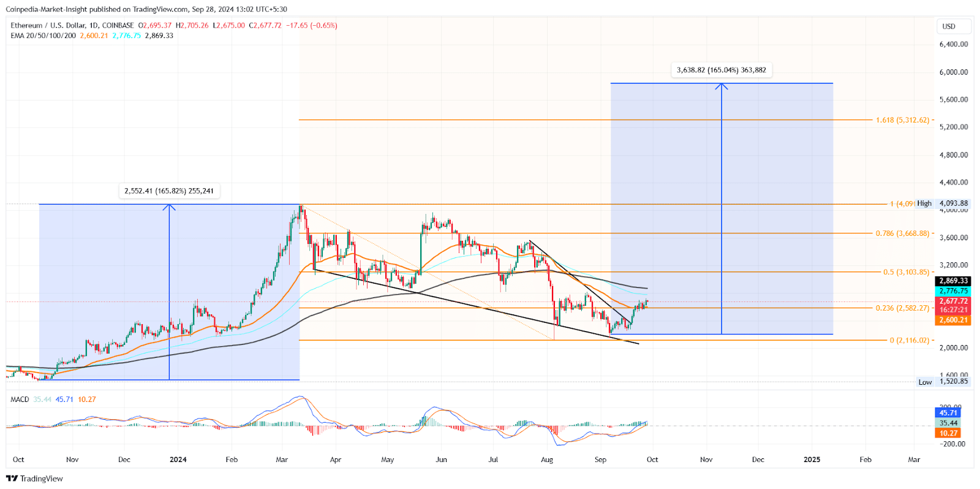
Task: Click the Low 1,520.85 price label
Action: pos(943,382)
